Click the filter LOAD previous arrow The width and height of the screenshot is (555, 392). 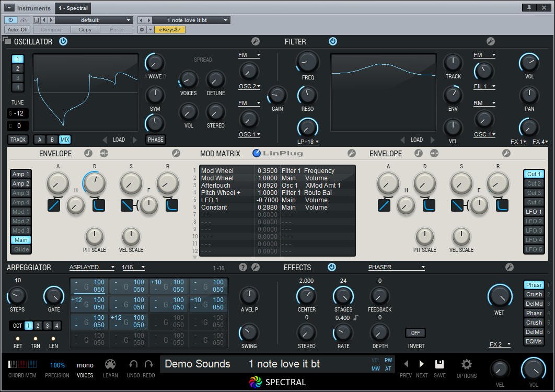pos(402,140)
